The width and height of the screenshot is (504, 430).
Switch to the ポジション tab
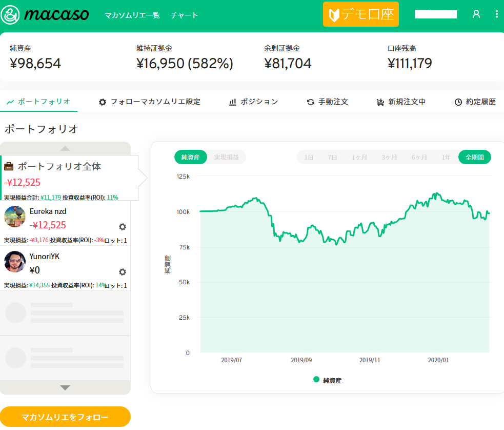pos(253,102)
